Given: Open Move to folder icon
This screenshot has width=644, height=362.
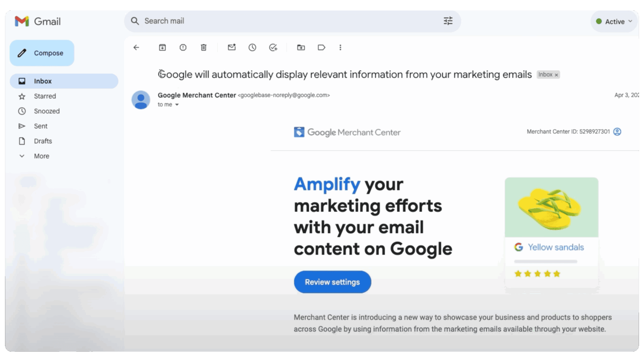Looking at the screenshot, I should [301, 48].
